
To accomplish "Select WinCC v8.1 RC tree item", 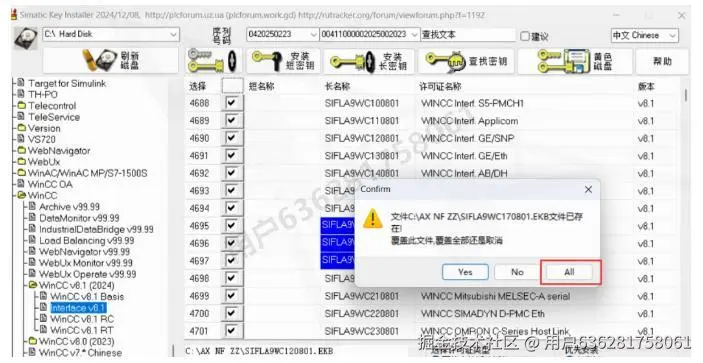I will point(82,319).
